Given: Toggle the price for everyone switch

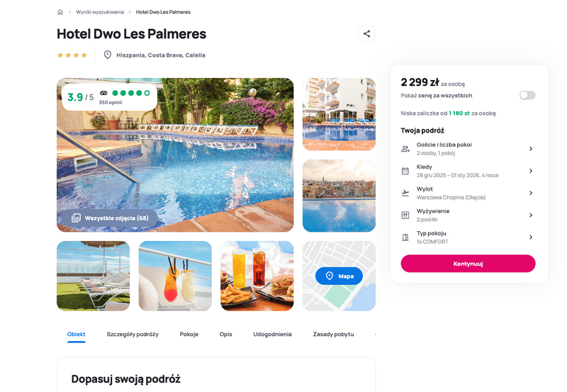Looking at the screenshot, I should (527, 96).
